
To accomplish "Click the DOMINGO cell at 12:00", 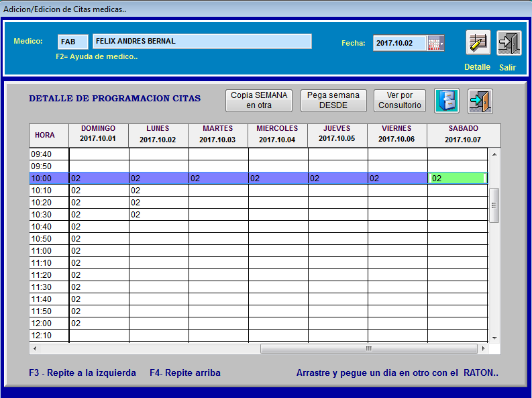I will pyautogui.click(x=99, y=324).
